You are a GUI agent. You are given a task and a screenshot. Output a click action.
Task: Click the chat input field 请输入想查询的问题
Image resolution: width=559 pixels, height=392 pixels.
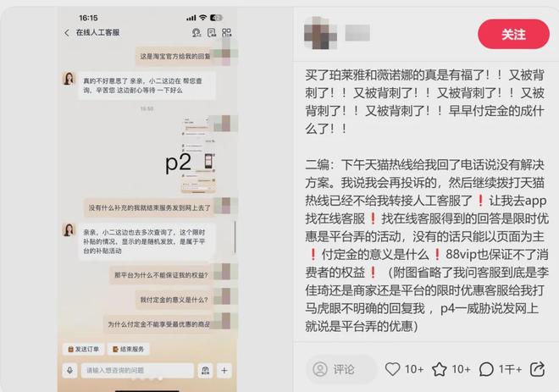coord(137,371)
